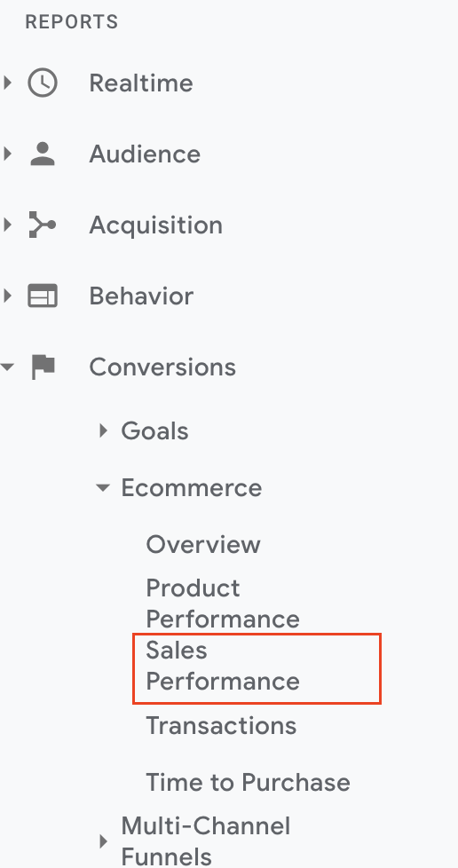Open the Transactions report
Image resolution: width=458 pixels, height=868 pixels.
pyautogui.click(x=221, y=726)
